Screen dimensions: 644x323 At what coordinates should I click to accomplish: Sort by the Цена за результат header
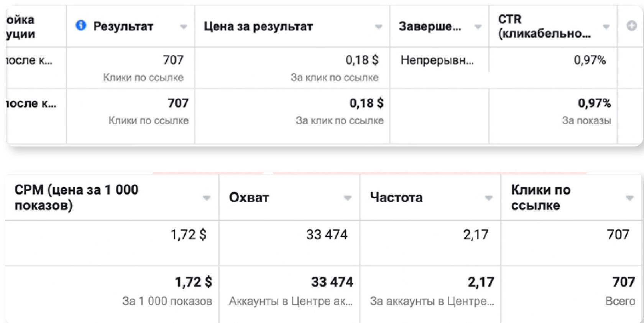[x=258, y=26]
